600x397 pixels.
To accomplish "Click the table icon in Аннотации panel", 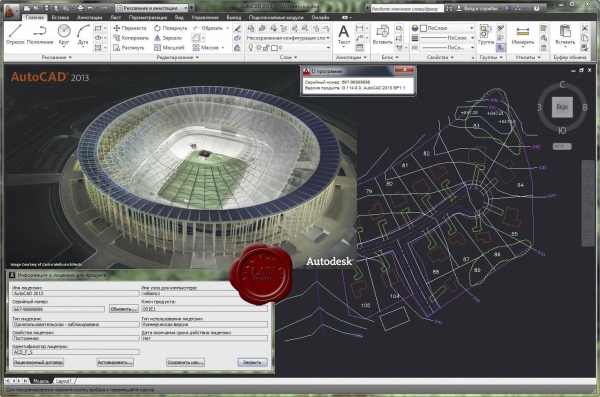I will (x=359, y=48).
